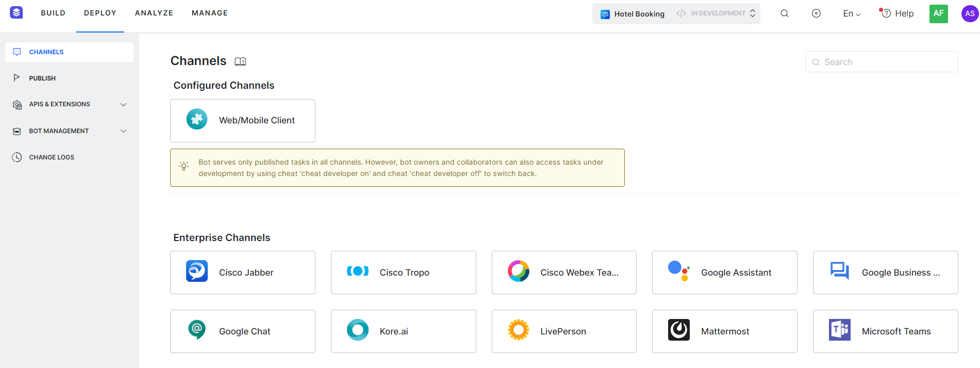Click the Change Logs clock icon
980x368 pixels.
point(17,157)
